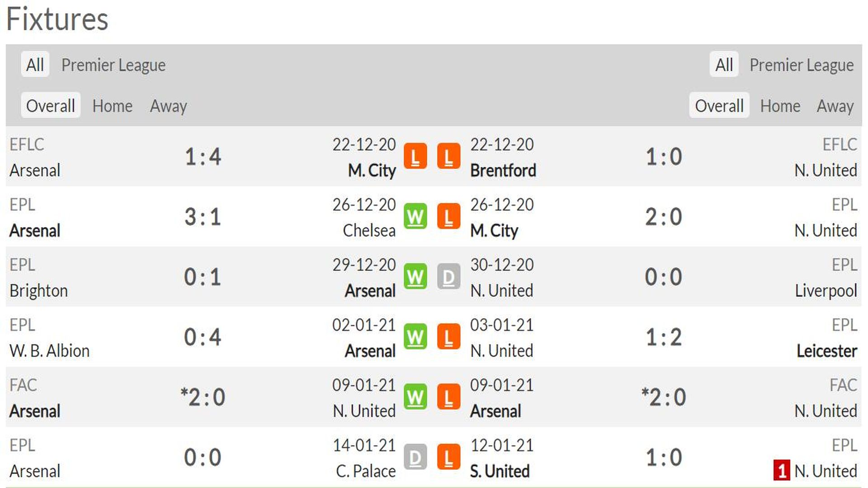Select the left Home filter

click(113, 106)
